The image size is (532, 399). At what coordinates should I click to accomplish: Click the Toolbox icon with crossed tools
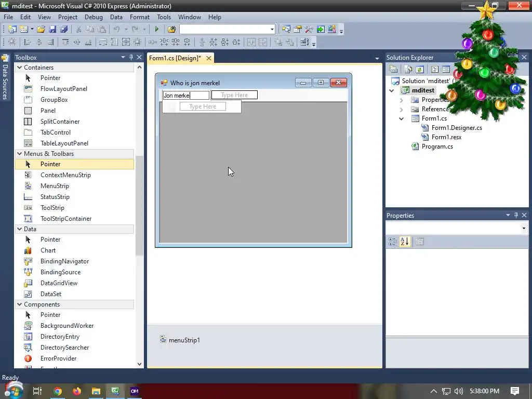tap(309, 29)
